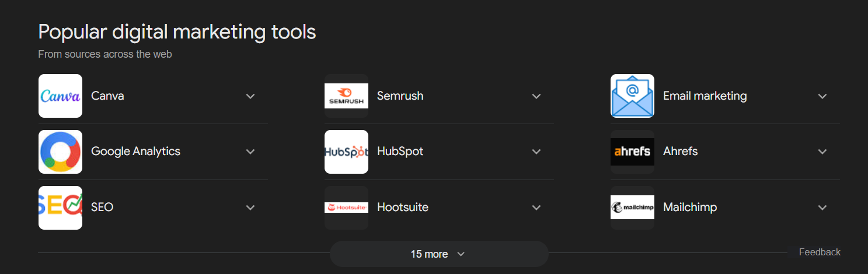Viewport: 868px width, 274px height.
Task: Show 15 more tools button
Action: [x=439, y=254]
